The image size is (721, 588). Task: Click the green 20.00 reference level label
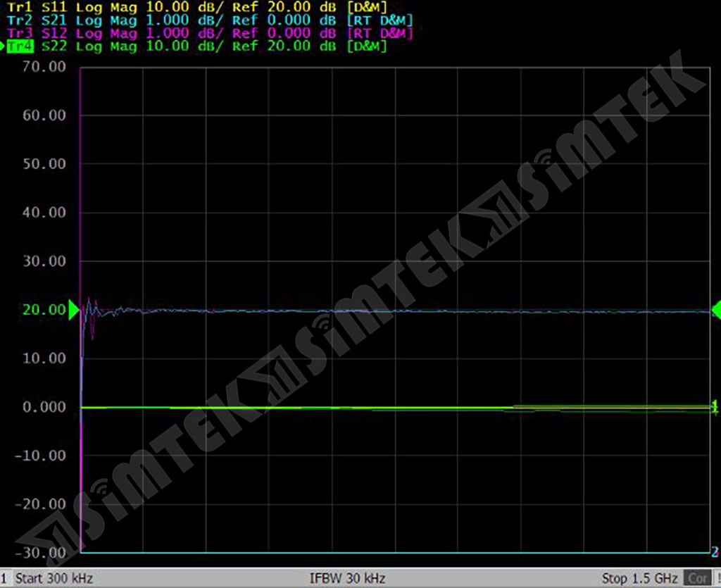pyautogui.click(x=44, y=310)
